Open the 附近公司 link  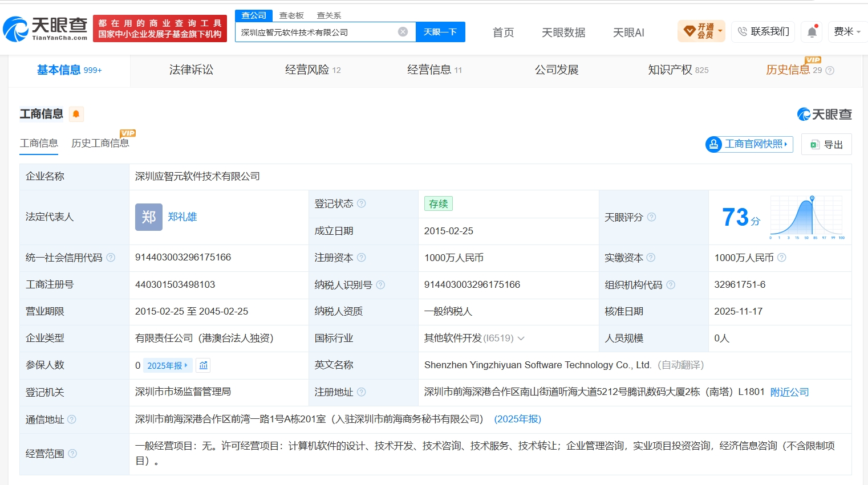click(x=790, y=392)
